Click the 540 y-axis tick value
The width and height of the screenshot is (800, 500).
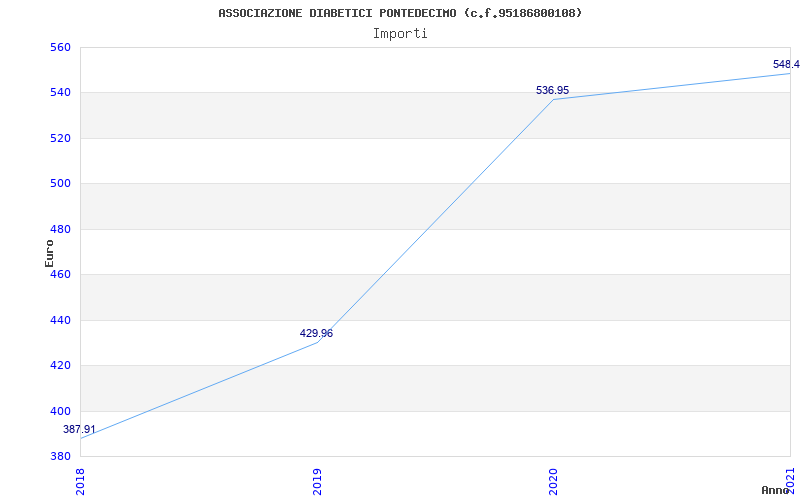click(x=60, y=93)
